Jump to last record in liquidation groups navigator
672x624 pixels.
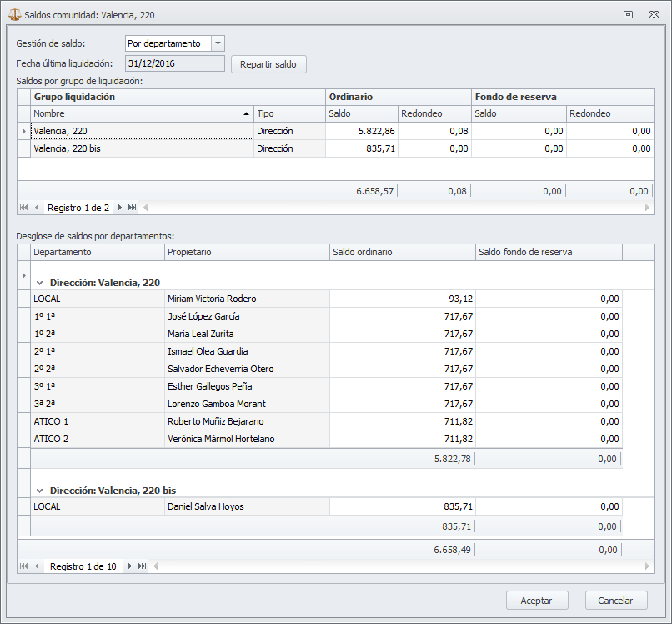pos(133,207)
